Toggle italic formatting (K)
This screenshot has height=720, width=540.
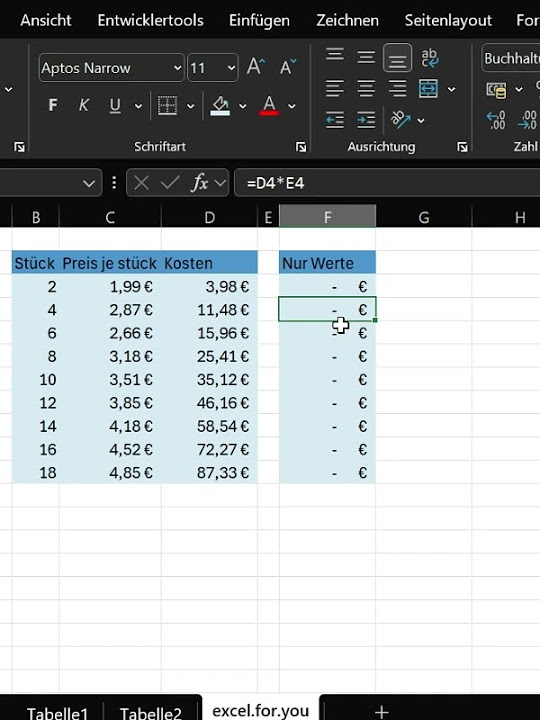[84, 105]
